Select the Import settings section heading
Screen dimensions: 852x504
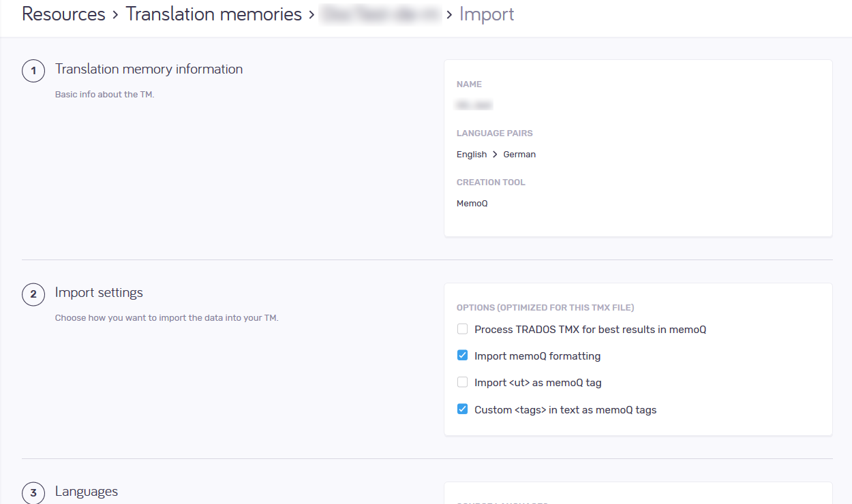tap(99, 293)
